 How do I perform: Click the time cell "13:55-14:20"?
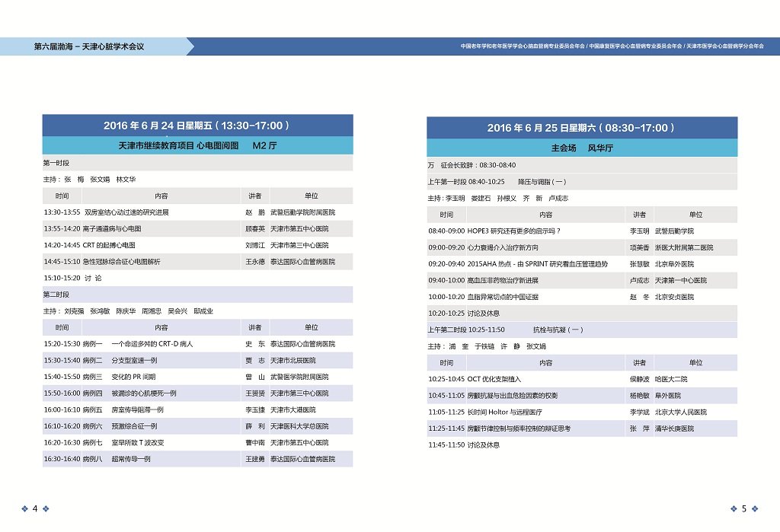[x=62, y=229]
